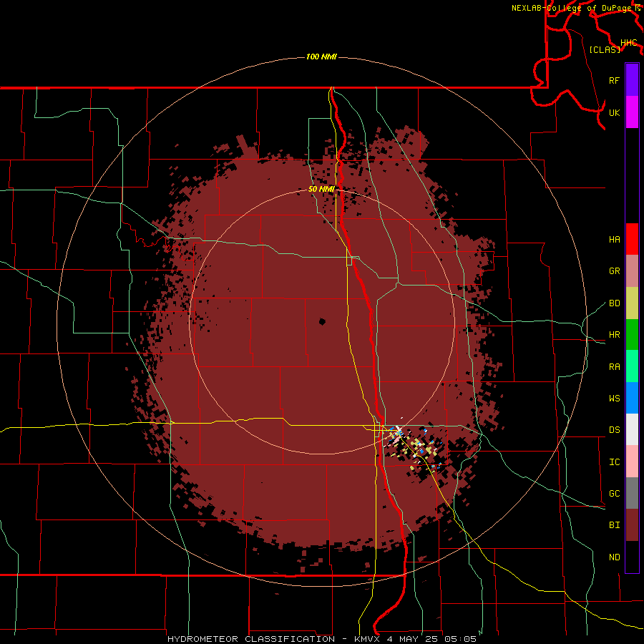The image size is (644, 644).
Task: Click the HHC product label
Action: point(629,43)
